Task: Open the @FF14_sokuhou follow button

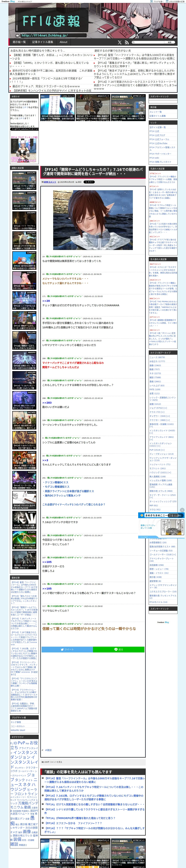Action: pos(25,129)
